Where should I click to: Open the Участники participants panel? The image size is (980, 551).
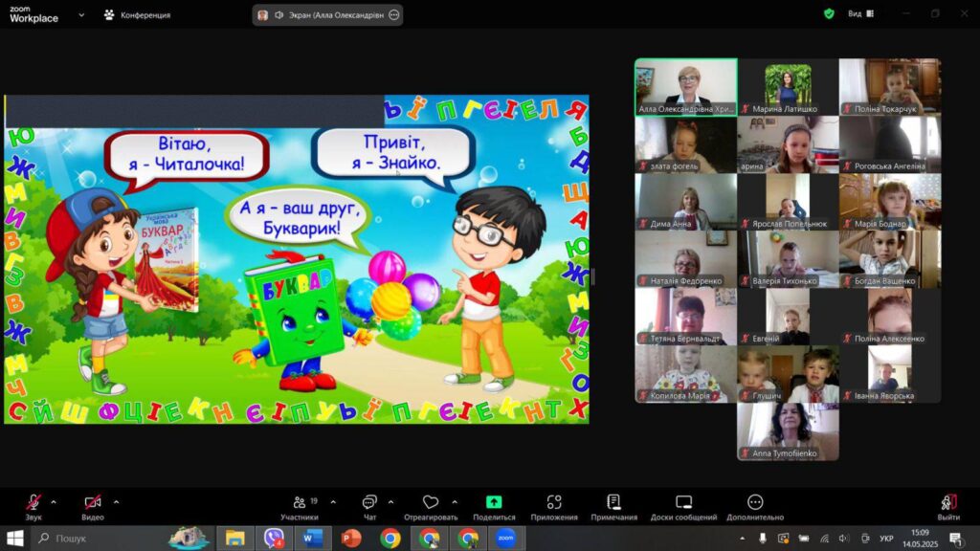click(300, 507)
